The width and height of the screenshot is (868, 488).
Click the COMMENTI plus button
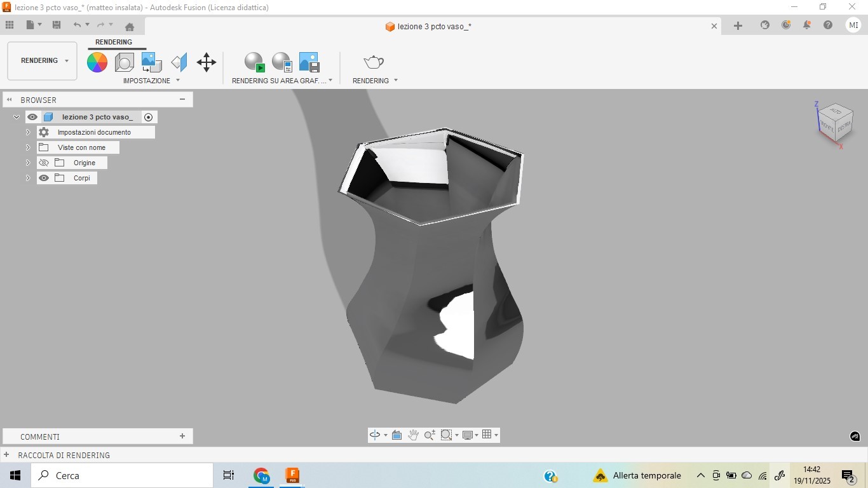(x=182, y=437)
